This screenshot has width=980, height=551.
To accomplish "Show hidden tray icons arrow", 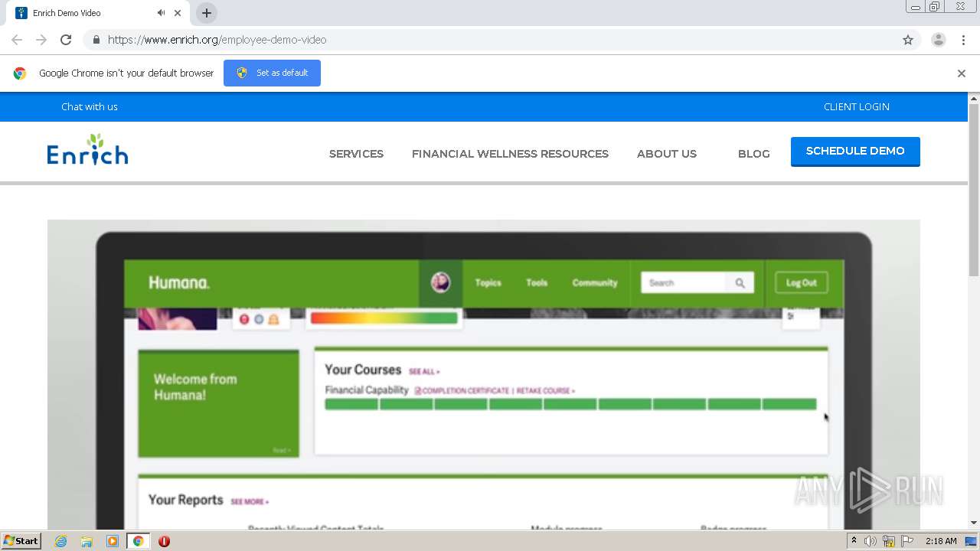I will coord(854,541).
